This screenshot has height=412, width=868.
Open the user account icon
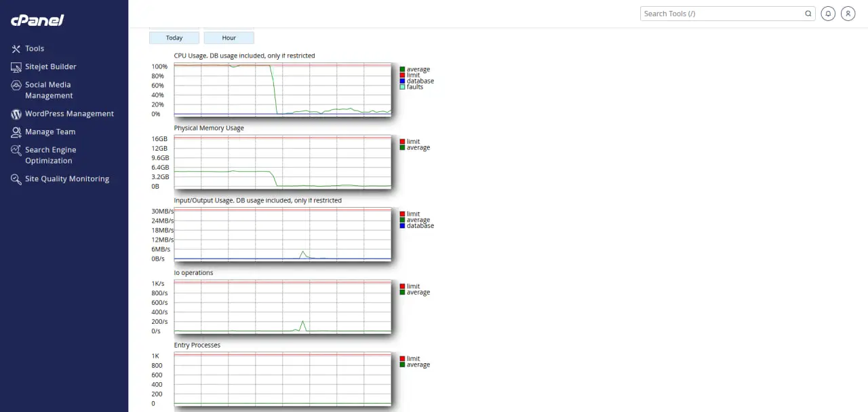tap(848, 14)
